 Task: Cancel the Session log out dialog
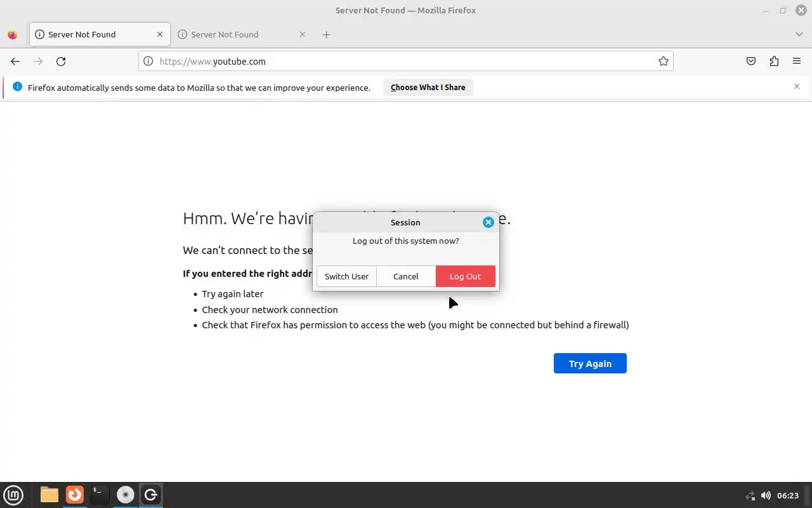point(406,276)
